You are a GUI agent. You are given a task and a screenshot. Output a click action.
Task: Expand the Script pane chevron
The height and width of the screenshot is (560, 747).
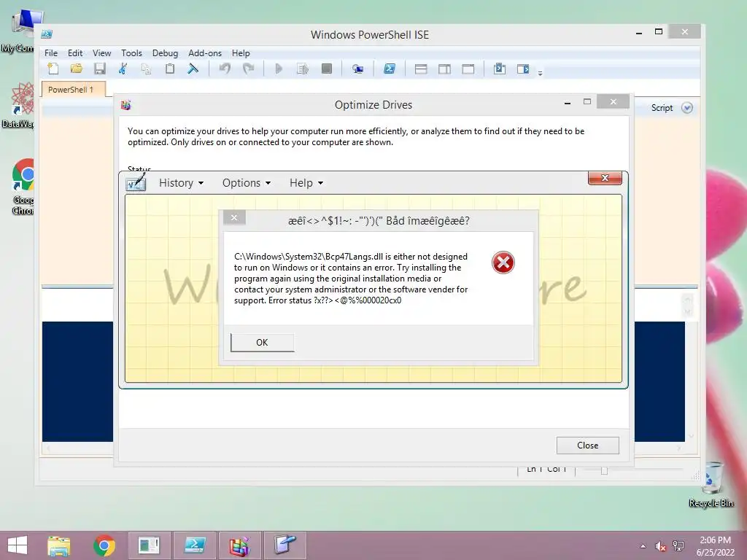[686, 108]
